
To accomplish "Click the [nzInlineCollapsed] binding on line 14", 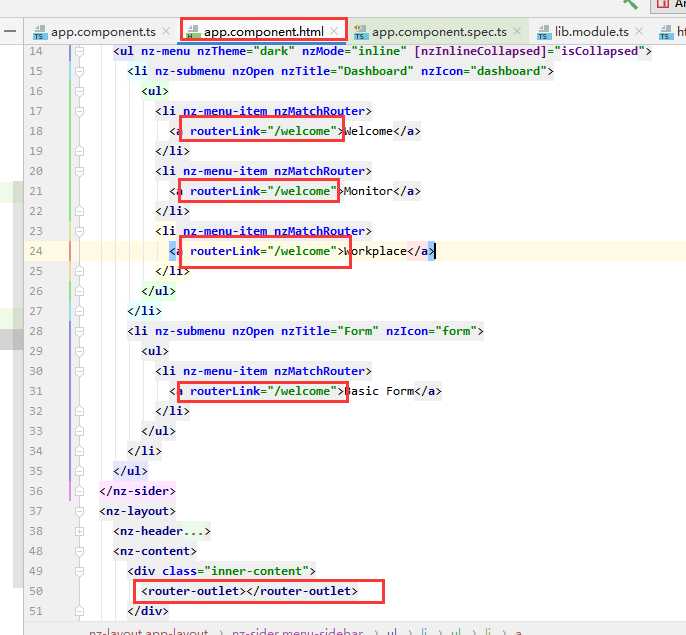I will tap(529, 51).
